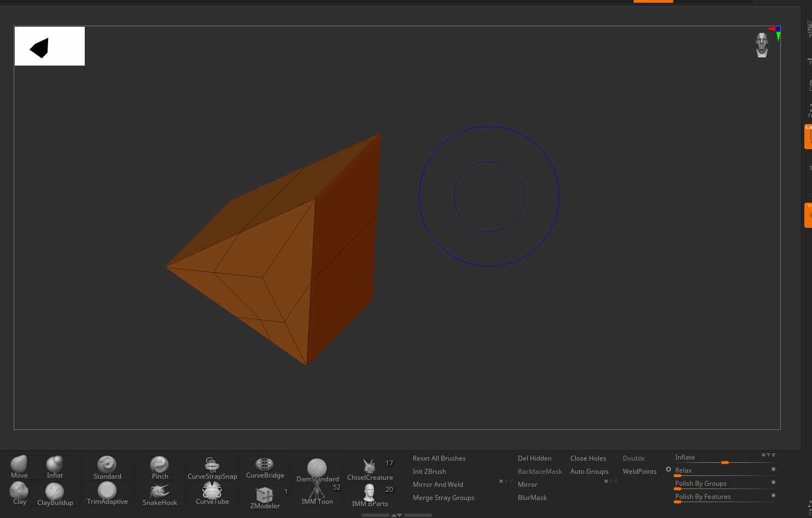
Task: Activate the CurveBridge brush
Action: (x=265, y=467)
